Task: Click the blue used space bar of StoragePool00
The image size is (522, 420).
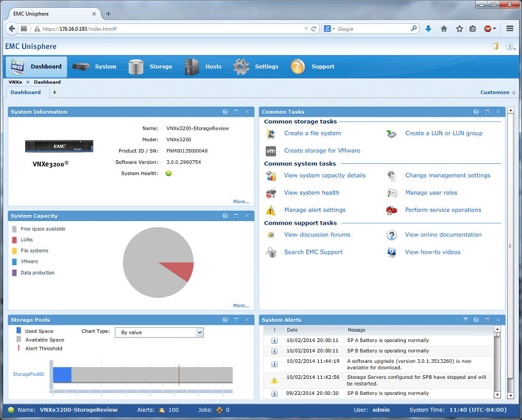Action: click(x=62, y=375)
